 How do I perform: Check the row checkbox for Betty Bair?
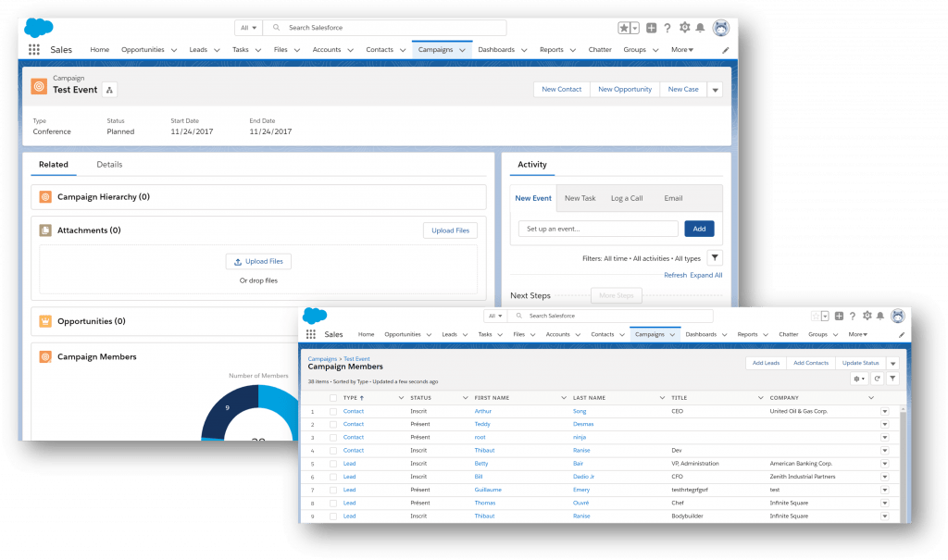click(333, 464)
